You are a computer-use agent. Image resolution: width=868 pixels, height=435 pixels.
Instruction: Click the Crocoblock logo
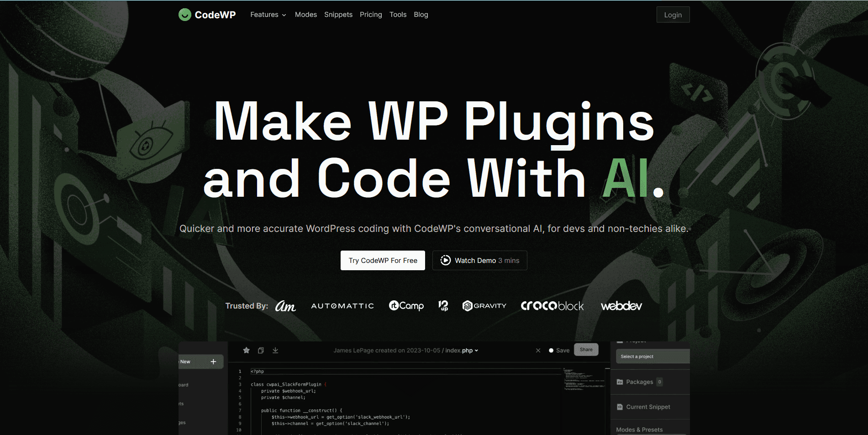(x=552, y=306)
